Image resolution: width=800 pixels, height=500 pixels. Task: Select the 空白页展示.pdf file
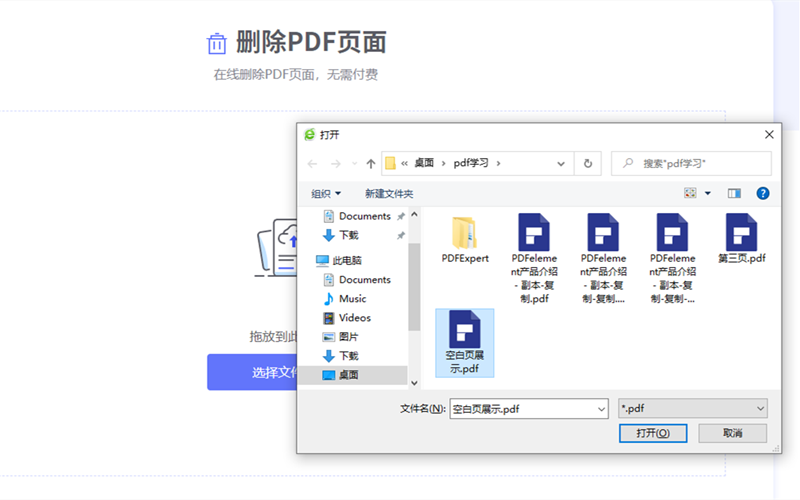pos(465,342)
